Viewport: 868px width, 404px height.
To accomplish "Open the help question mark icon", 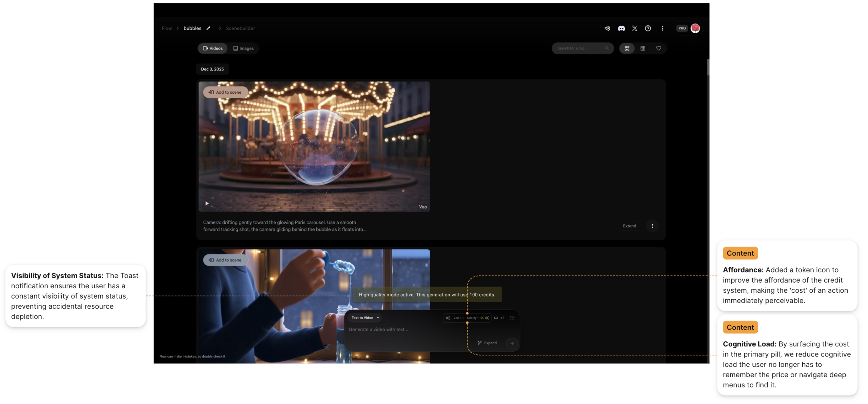I will point(648,28).
